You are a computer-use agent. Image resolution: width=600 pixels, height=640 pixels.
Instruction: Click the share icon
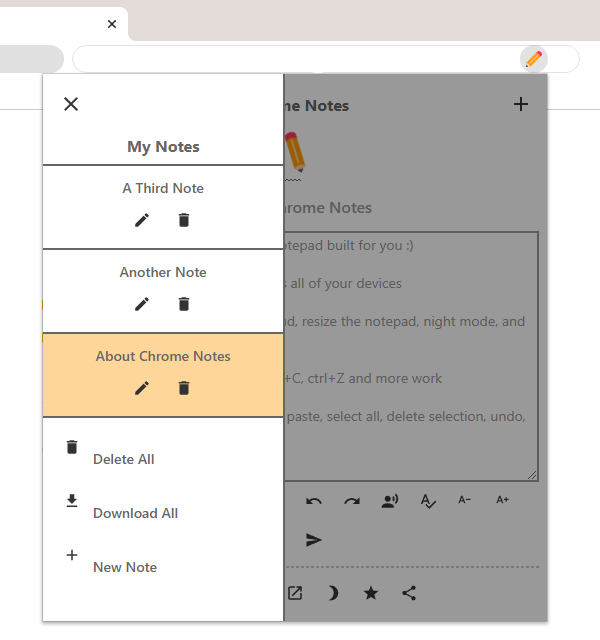[x=409, y=593]
